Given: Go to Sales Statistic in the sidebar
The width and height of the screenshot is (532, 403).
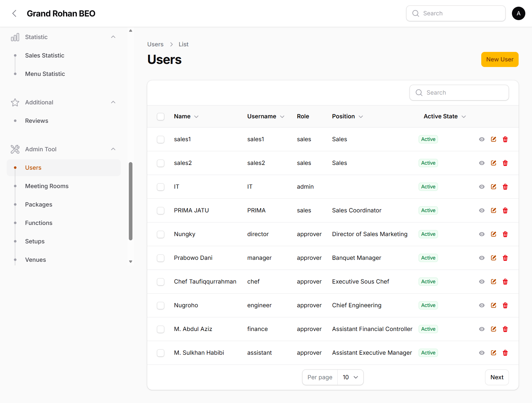Looking at the screenshot, I should pos(45,56).
